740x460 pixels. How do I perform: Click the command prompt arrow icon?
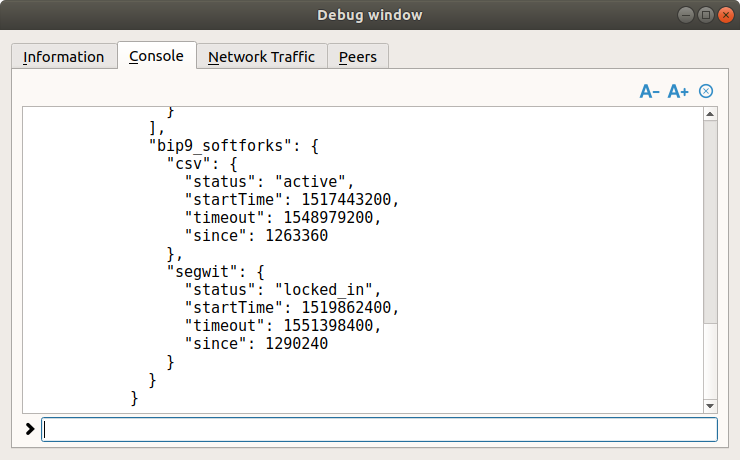coord(30,429)
